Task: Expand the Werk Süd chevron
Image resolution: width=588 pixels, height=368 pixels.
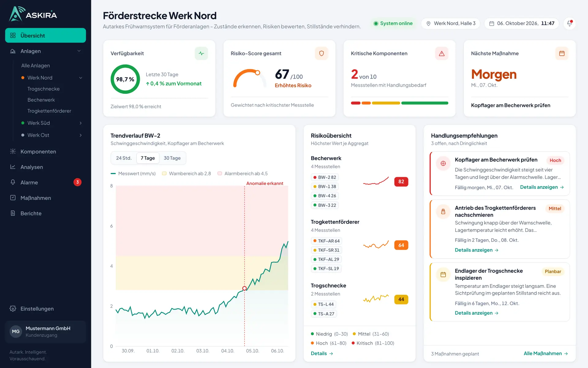Action: pyautogui.click(x=81, y=123)
